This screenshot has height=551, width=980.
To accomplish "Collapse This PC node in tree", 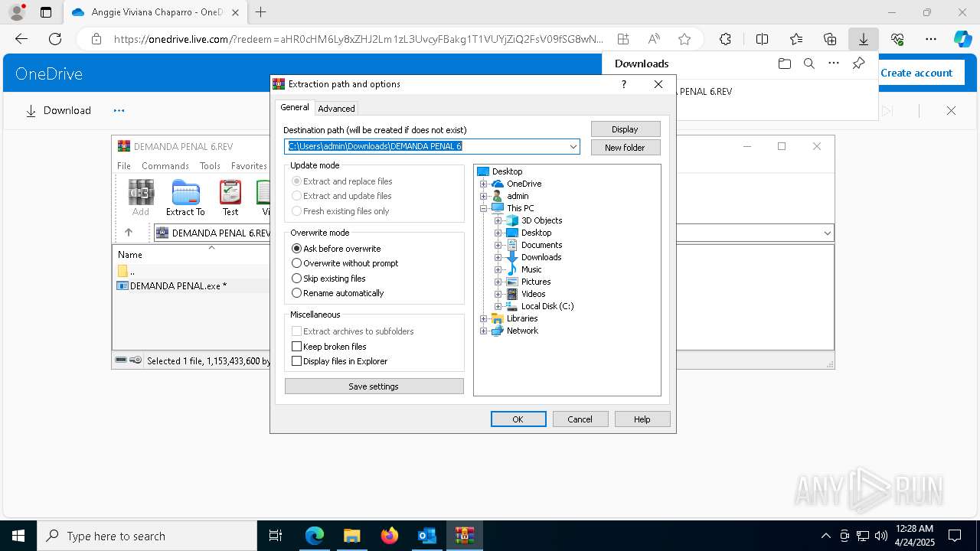I will (483, 208).
